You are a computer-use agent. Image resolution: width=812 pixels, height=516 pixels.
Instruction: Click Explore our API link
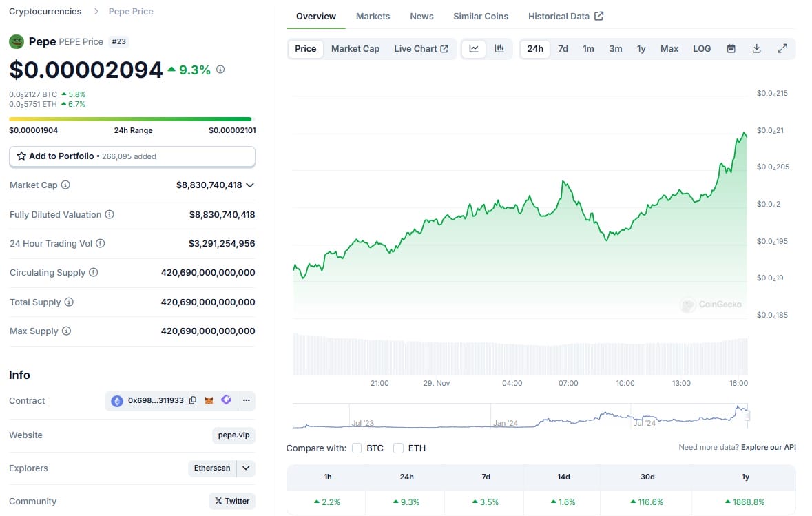coord(768,447)
